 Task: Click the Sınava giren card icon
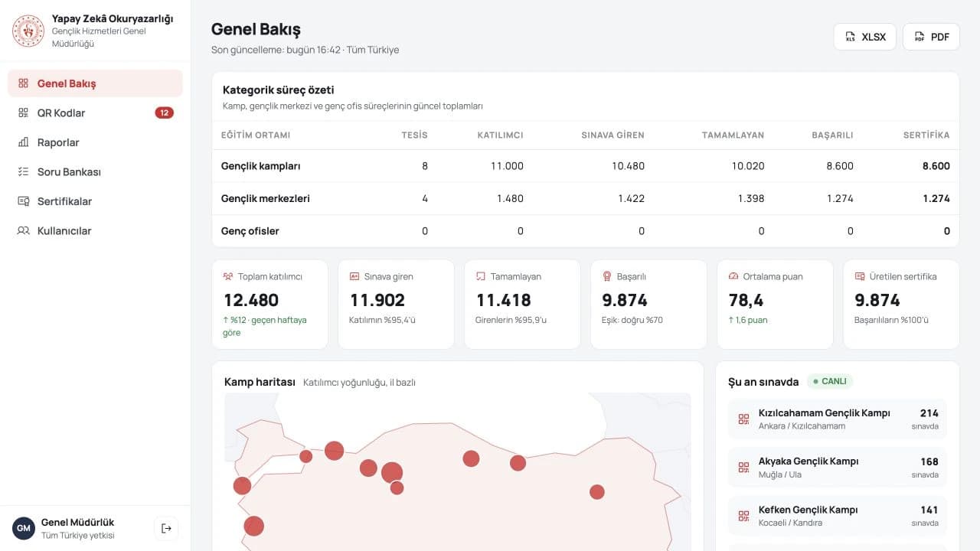tap(354, 276)
